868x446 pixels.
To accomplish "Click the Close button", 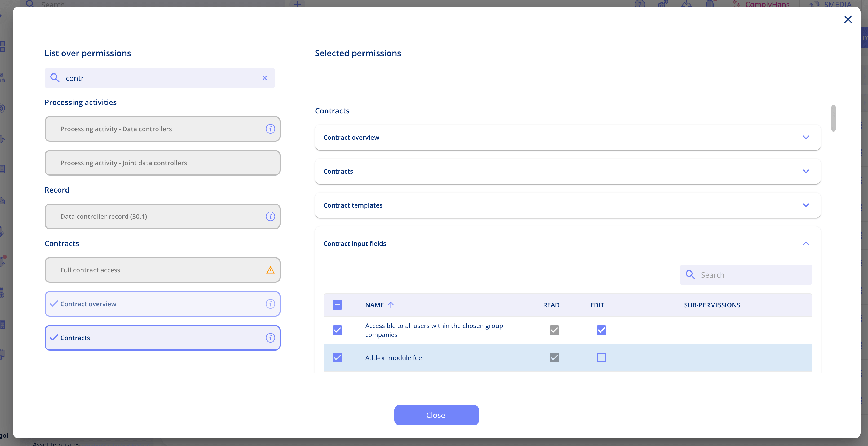I will [x=436, y=415].
